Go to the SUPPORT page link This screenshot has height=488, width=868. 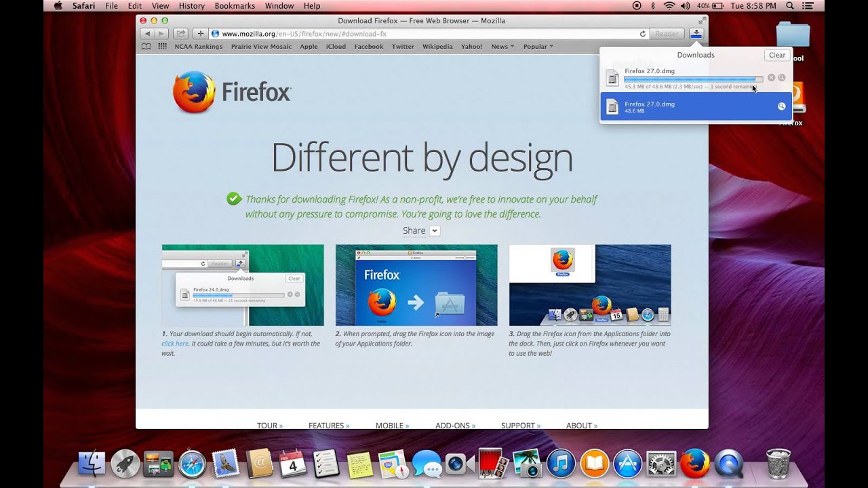(520, 426)
